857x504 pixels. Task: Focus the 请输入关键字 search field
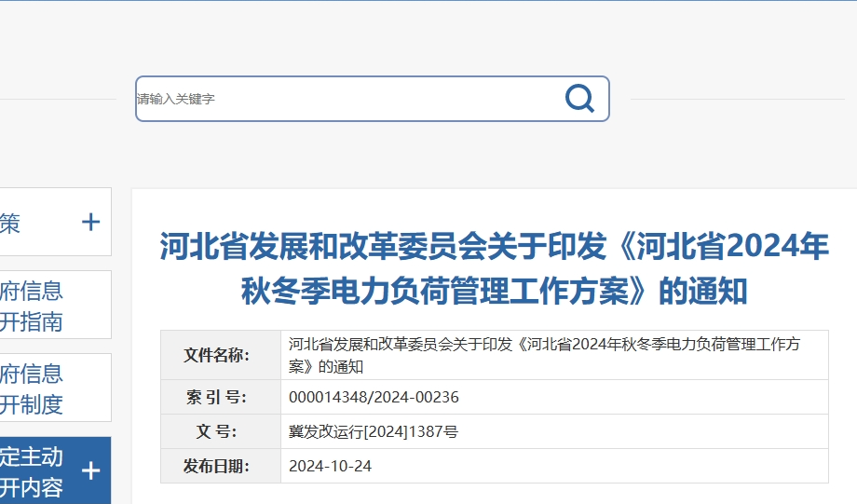click(345, 99)
